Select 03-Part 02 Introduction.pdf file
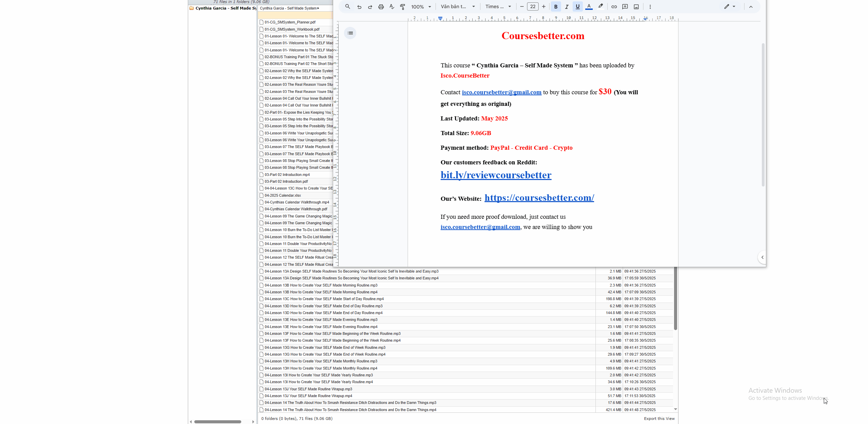The image size is (868, 424). click(x=286, y=181)
